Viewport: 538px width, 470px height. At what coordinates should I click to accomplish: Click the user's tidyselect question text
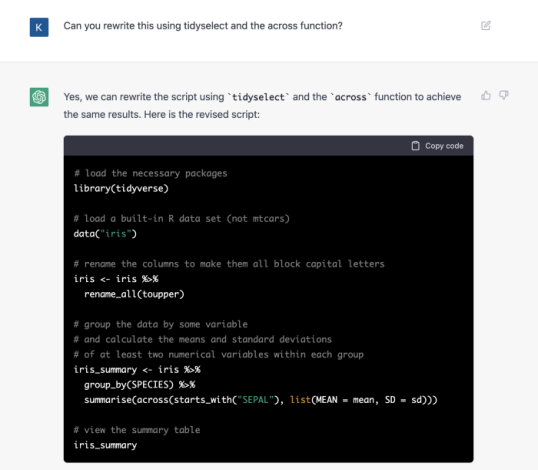(203, 26)
